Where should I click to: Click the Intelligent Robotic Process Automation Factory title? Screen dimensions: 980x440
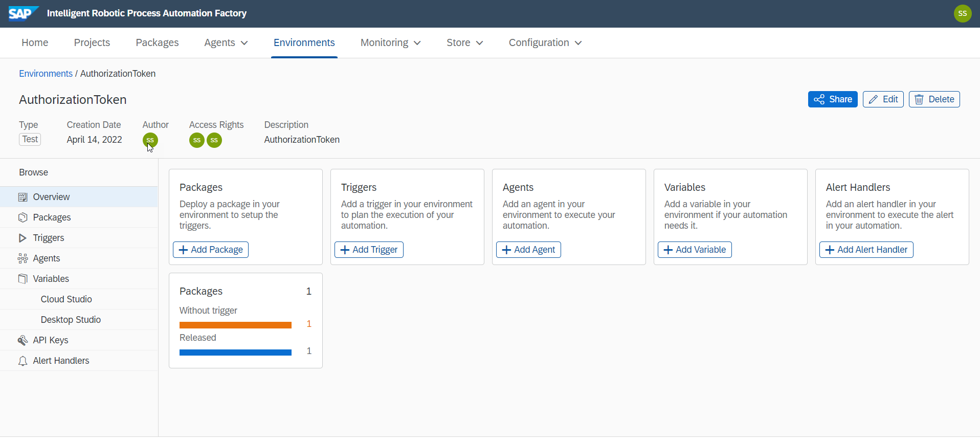[x=147, y=13]
